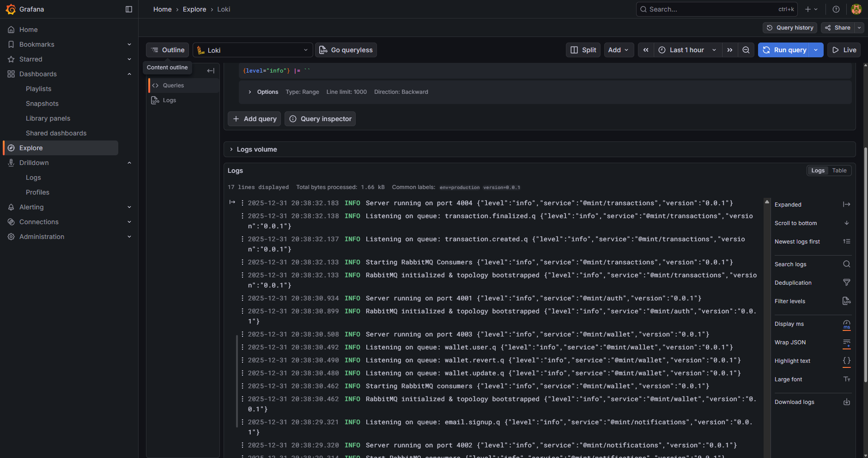Viewport: 868px width, 458px height.
Task: Toggle Large font icon
Action: tap(847, 379)
